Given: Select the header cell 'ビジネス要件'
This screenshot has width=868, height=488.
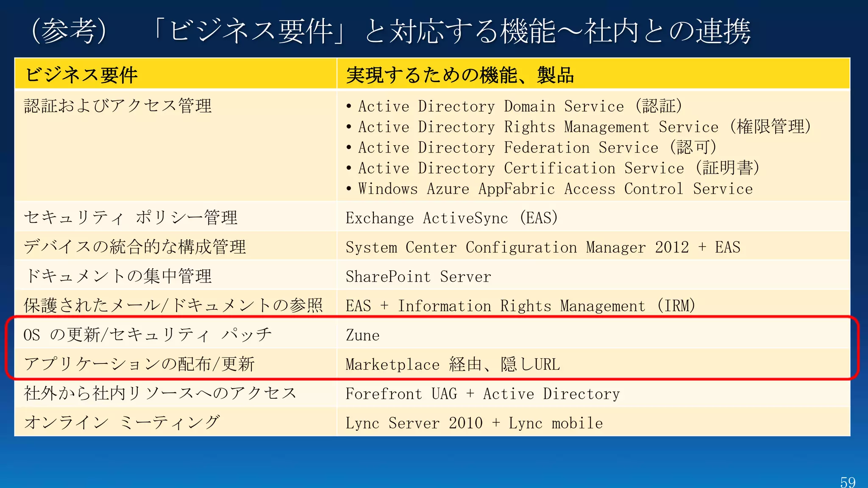Looking at the screenshot, I should (x=176, y=74).
